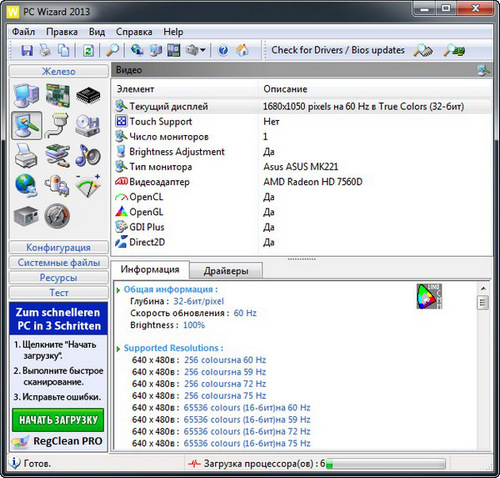Click the driver search magnifier icon

[x=423, y=51]
